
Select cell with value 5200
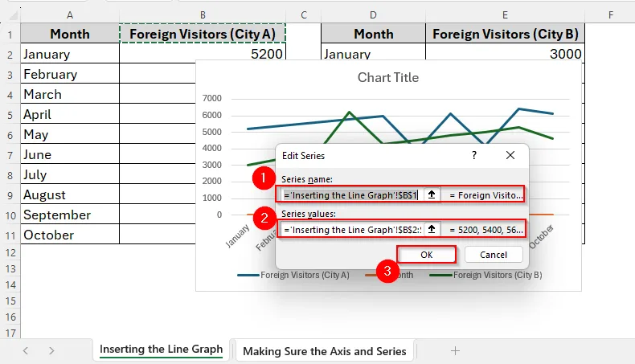click(203, 53)
